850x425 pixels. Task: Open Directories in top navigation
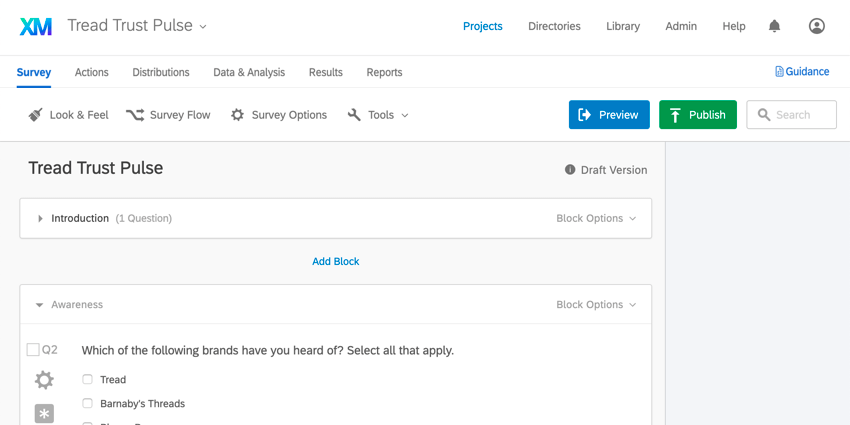coord(554,26)
